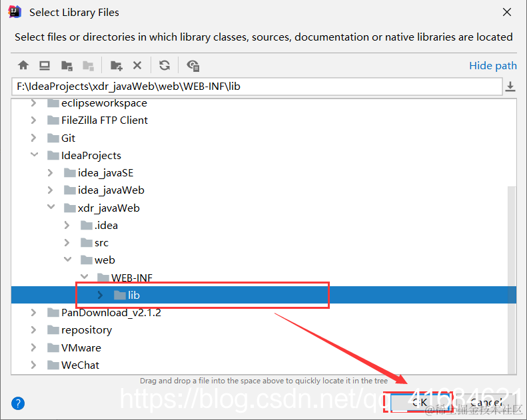Click the Cancel button
The width and height of the screenshot is (527, 420).
486,402
